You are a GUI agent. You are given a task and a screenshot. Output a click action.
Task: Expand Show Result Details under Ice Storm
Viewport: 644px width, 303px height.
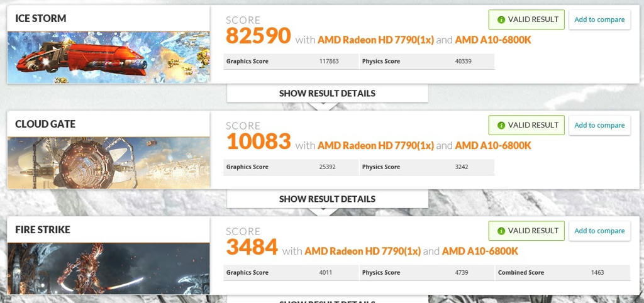coord(327,93)
